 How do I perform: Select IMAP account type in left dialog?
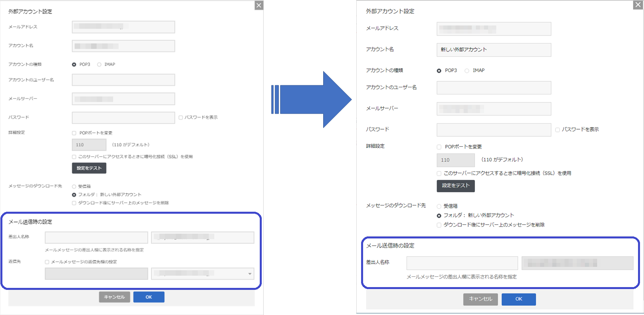tap(99, 65)
